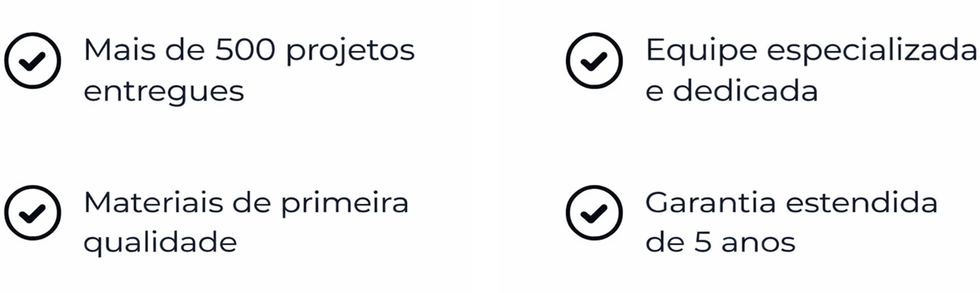980x293 pixels.
Task: Click the word 'Equipe'
Action: (701, 52)
